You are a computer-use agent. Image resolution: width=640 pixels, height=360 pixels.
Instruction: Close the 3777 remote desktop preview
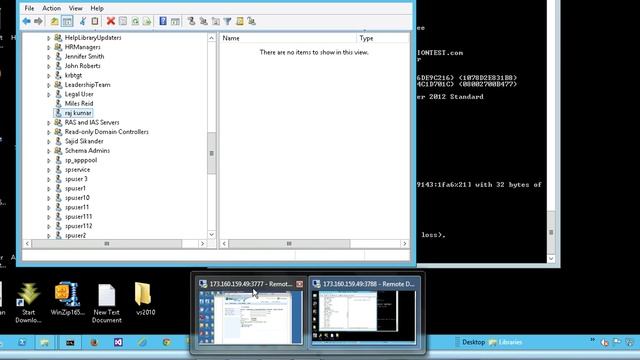[x=299, y=284]
